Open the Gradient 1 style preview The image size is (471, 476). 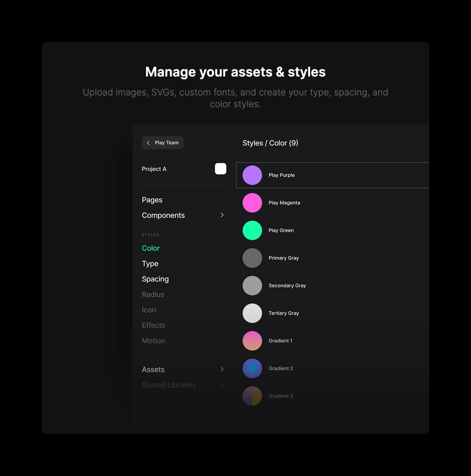point(252,341)
